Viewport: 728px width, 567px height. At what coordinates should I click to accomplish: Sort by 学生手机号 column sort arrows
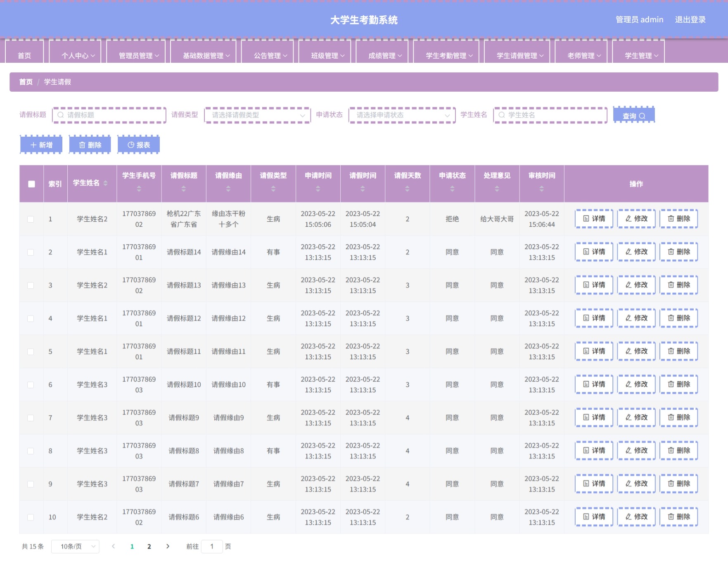point(139,189)
